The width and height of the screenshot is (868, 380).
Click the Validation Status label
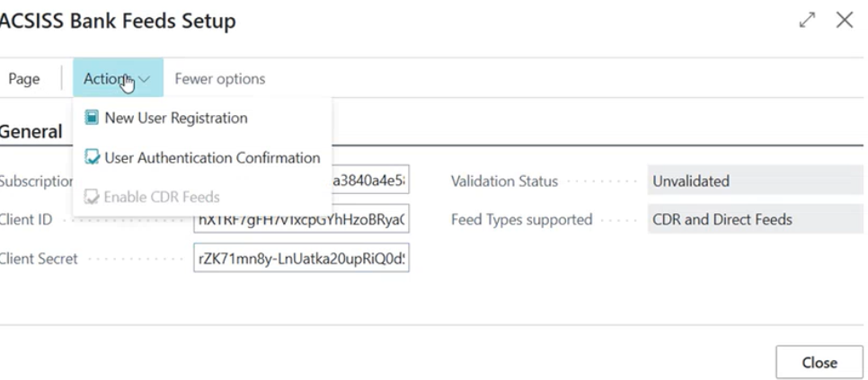[504, 181]
